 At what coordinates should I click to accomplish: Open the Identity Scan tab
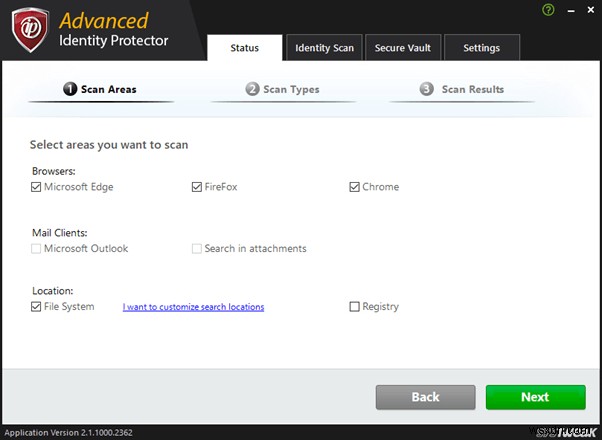tap(324, 48)
